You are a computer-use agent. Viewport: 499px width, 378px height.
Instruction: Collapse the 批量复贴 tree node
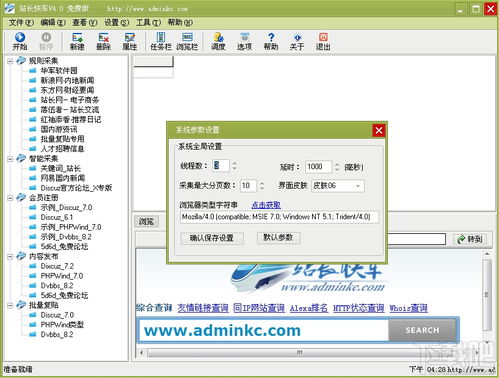10,305
